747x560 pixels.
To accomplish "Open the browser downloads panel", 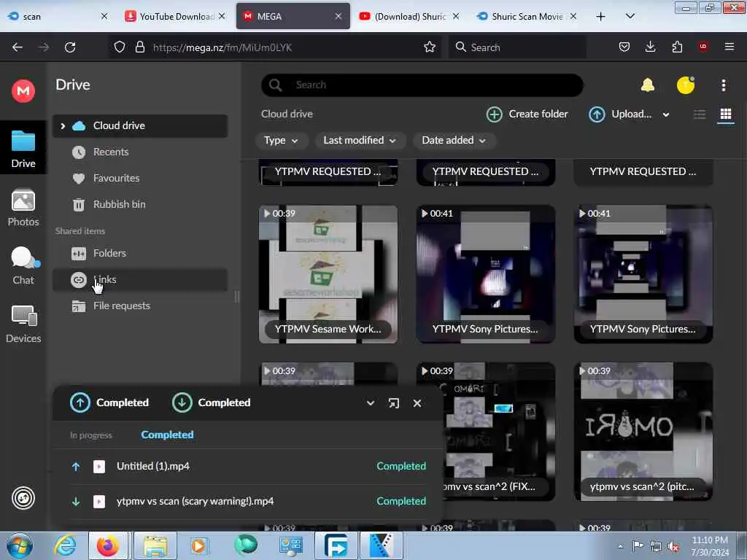I will pyautogui.click(x=650, y=47).
